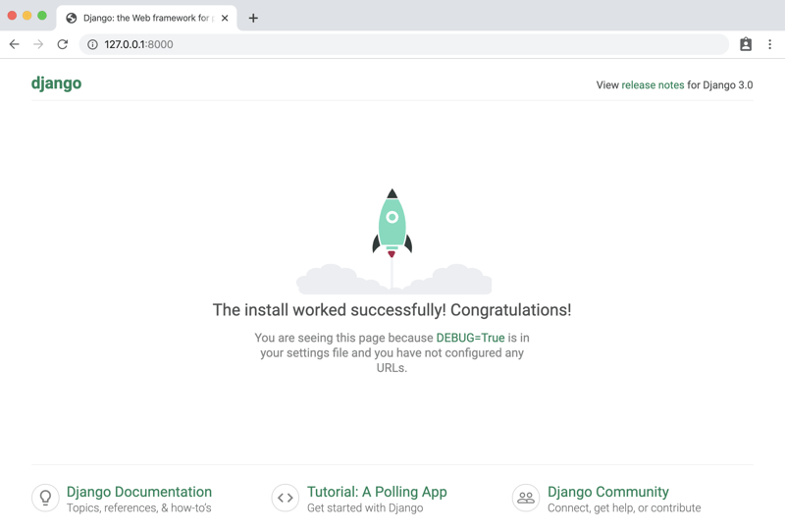The width and height of the screenshot is (785, 532).
Task: Click the people icon for Django Community
Action: click(526, 498)
